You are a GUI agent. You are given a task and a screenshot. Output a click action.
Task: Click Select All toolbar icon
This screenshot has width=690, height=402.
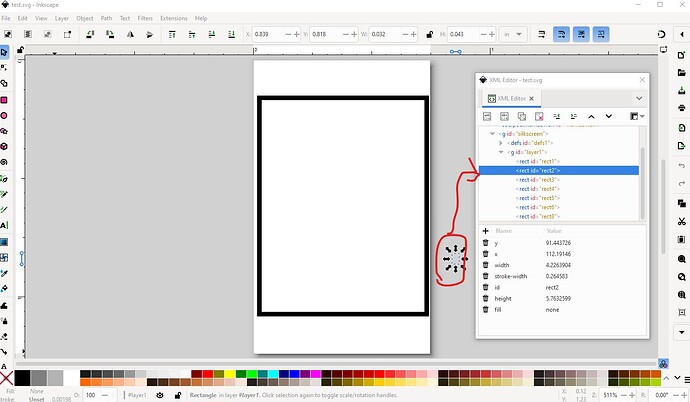[8, 34]
